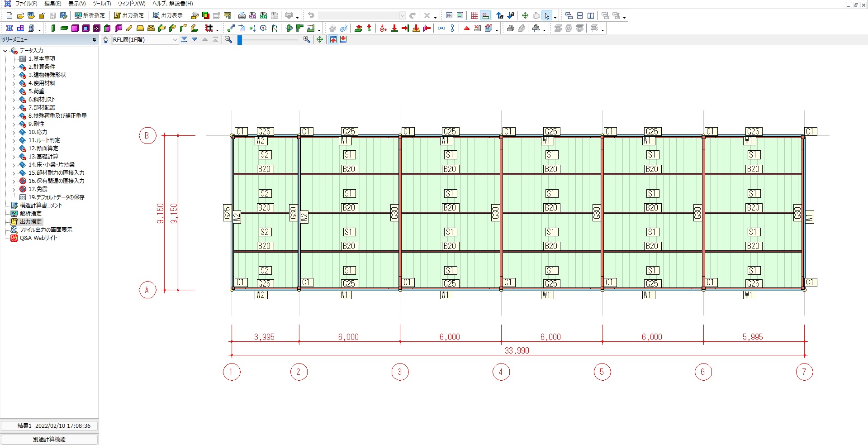Toggle the hand icon beside the floor selector
This screenshot has height=445, width=868.
pyautogui.click(x=106, y=40)
